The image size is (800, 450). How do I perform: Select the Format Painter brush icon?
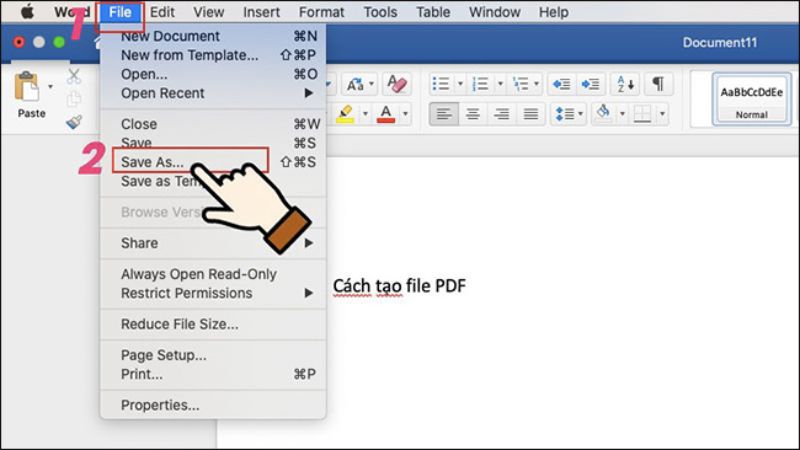74,121
